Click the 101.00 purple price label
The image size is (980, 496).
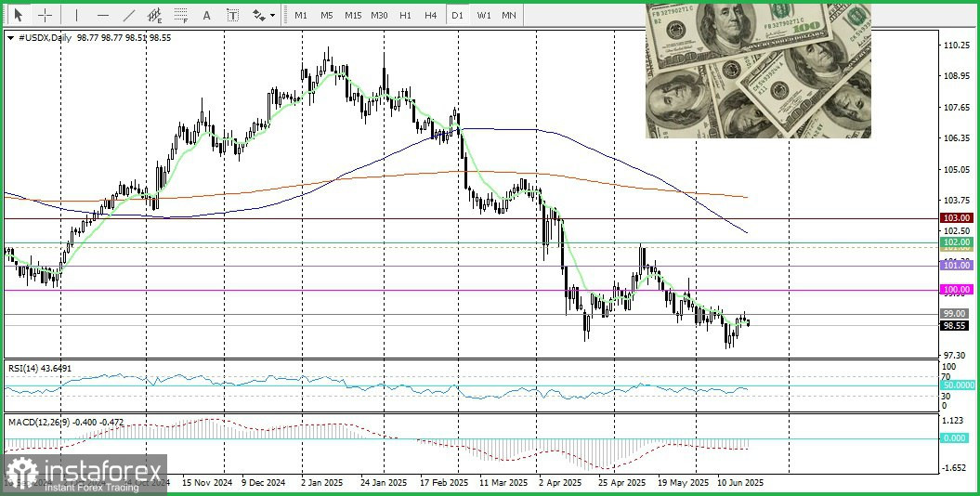tap(957, 266)
